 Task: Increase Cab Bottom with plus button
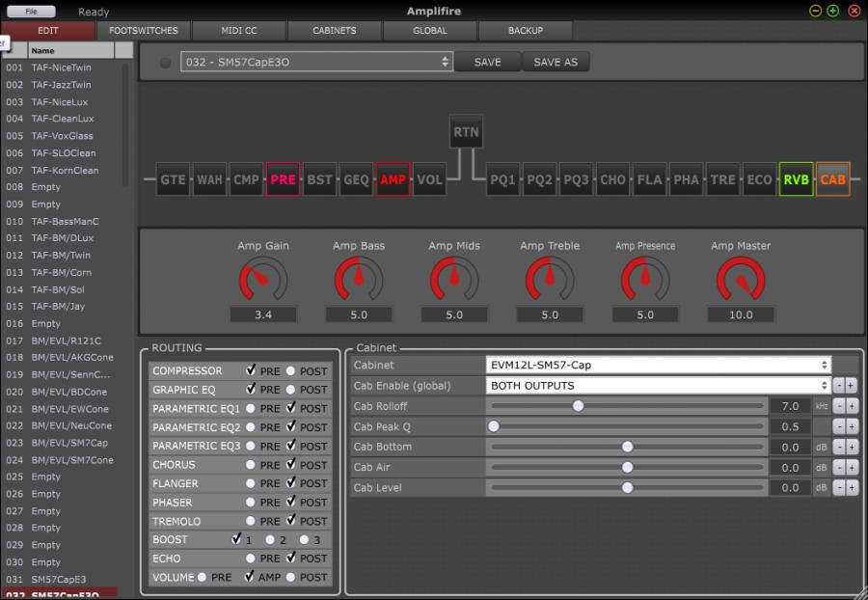click(852, 448)
